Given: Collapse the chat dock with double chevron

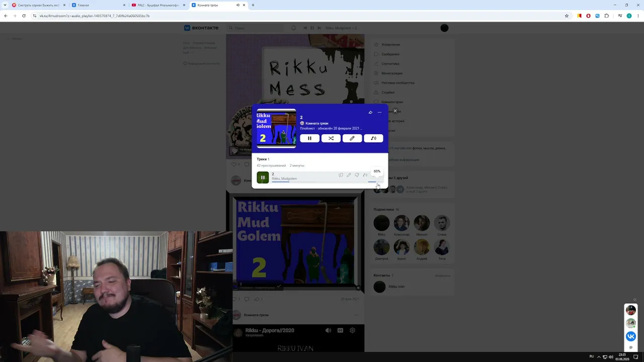Looking at the screenshot, I should coord(635,300).
